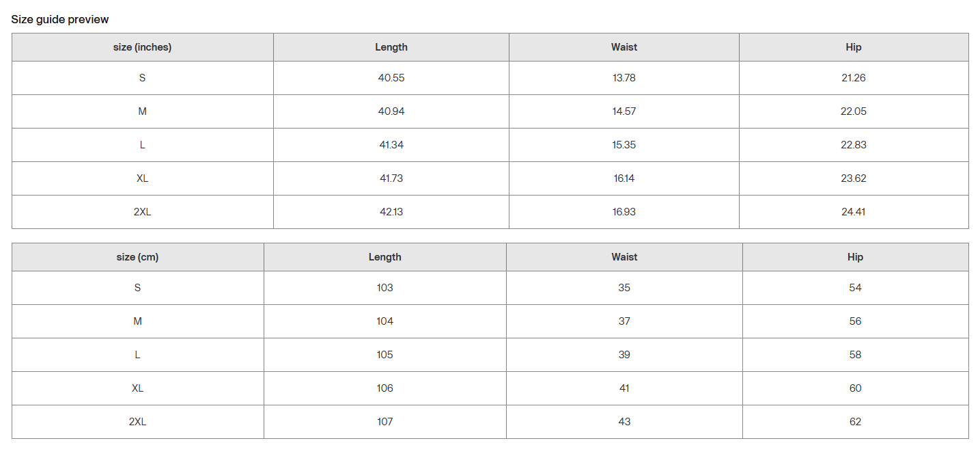Click the "size (cm)" column header
Screen dimensions: 980x456
(137, 257)
